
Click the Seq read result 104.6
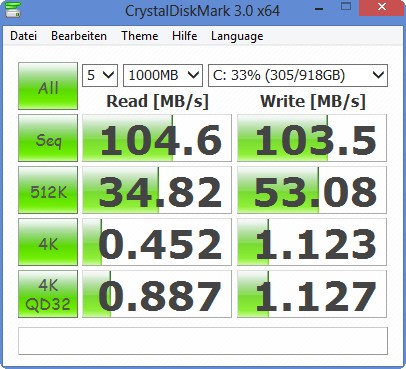(x=157, y=138)
